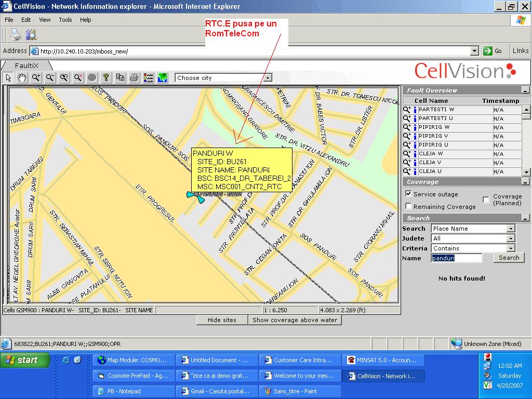Click the Hide sites button
The width and height of the screenshot is (532, 399).
[222, 320]
